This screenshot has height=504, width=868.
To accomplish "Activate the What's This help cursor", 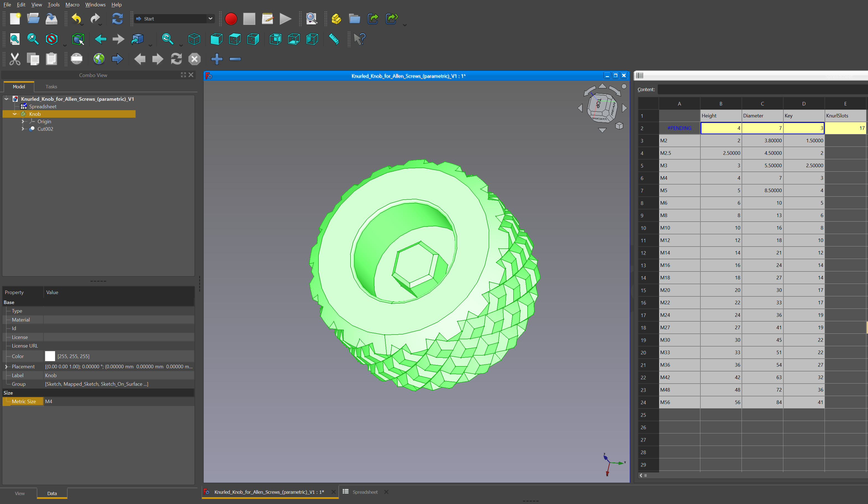I will (x=359, y=39).
